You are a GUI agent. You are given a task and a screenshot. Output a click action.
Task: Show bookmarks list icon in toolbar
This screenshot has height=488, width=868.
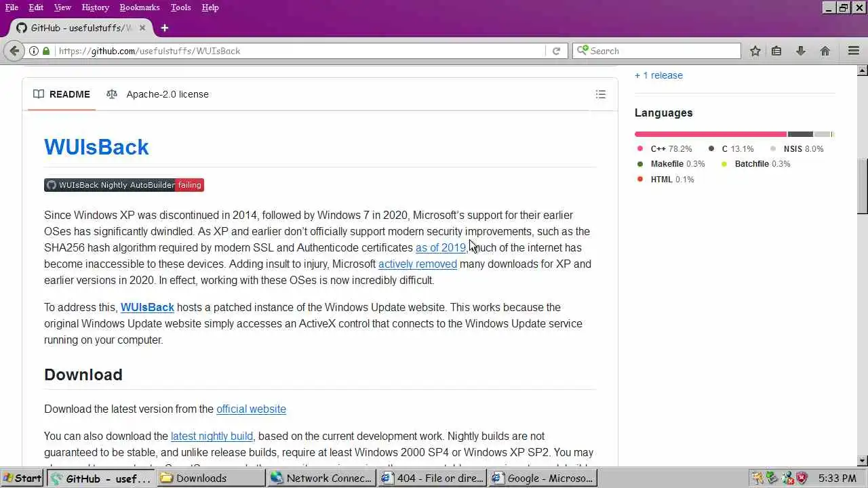[776, 51]
